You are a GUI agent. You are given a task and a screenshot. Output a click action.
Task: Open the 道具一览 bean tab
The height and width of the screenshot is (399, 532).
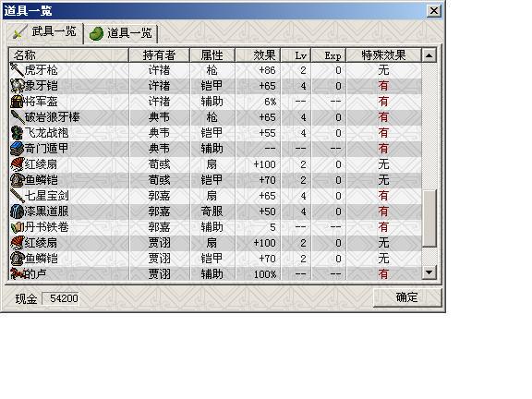[x=121, y=33]
